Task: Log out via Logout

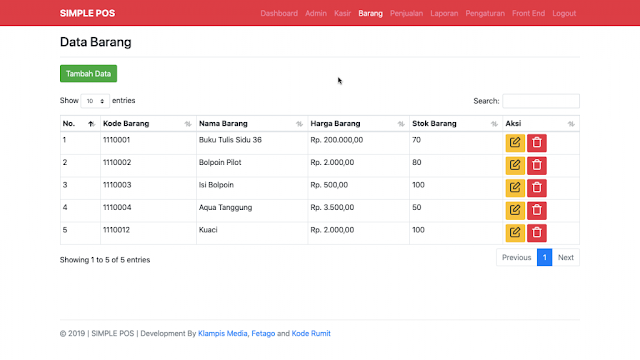Action: tap(564, 13)
